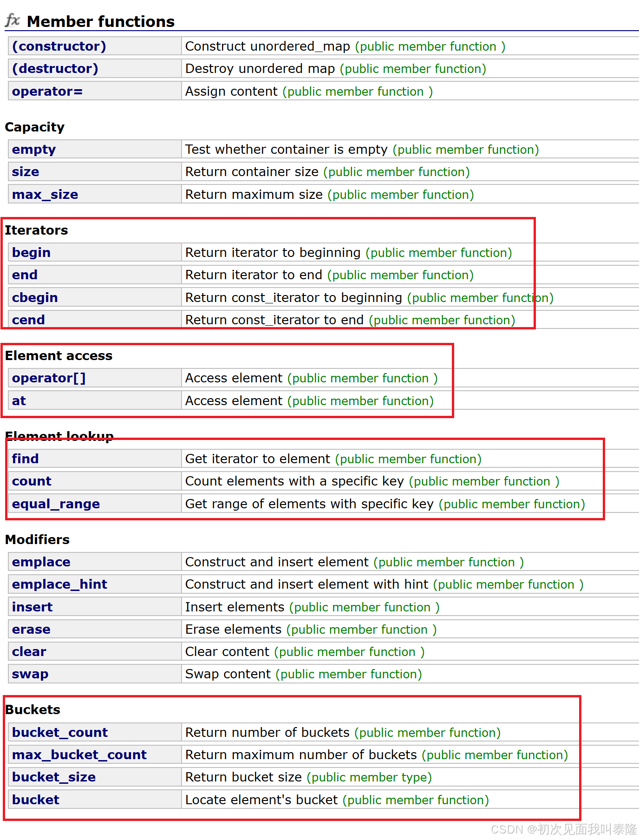The image size is (639, 840).
Task: Open the bucket function link
Action: 36,800
